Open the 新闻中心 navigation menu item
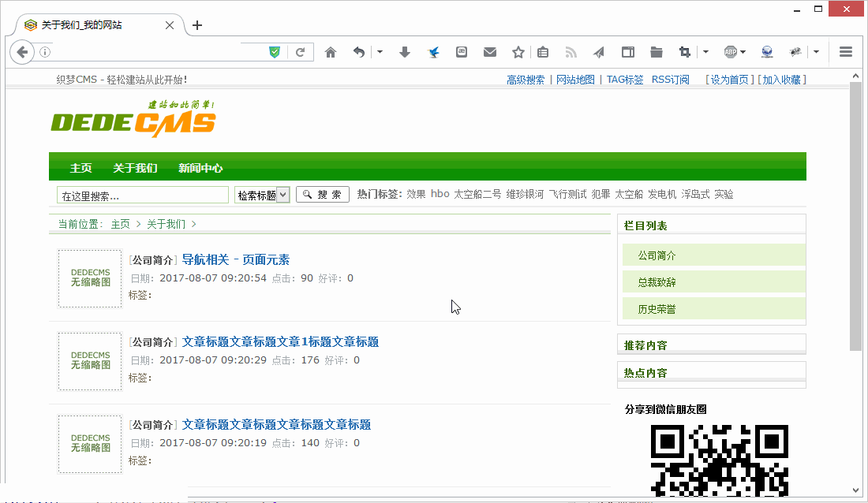 (x=200, y=168)
